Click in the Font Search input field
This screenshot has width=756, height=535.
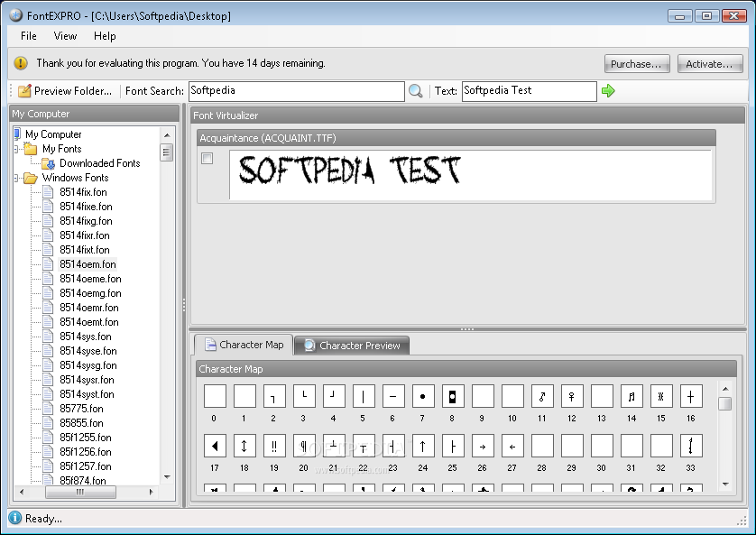[x=297, y=91]
